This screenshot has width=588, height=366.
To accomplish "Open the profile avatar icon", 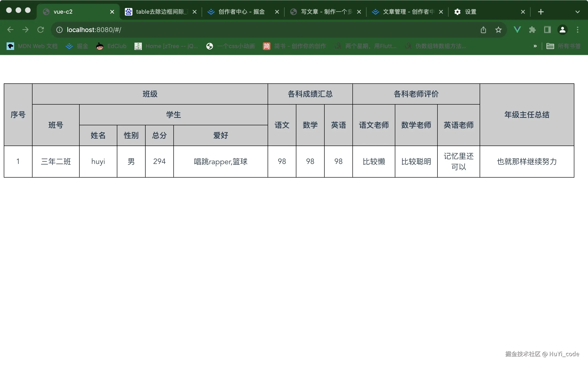I will pyautogui.click(x=562, y=30).
